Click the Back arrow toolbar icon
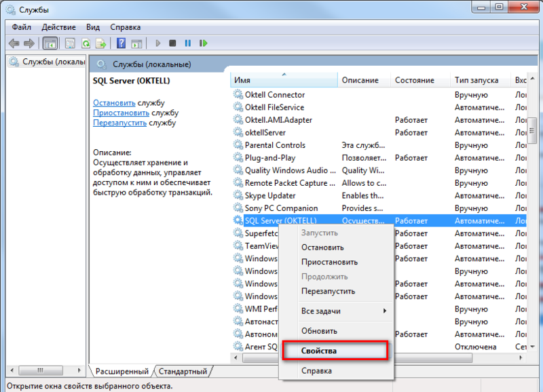This screenshot has width=543, height=392. click(14, 43)
